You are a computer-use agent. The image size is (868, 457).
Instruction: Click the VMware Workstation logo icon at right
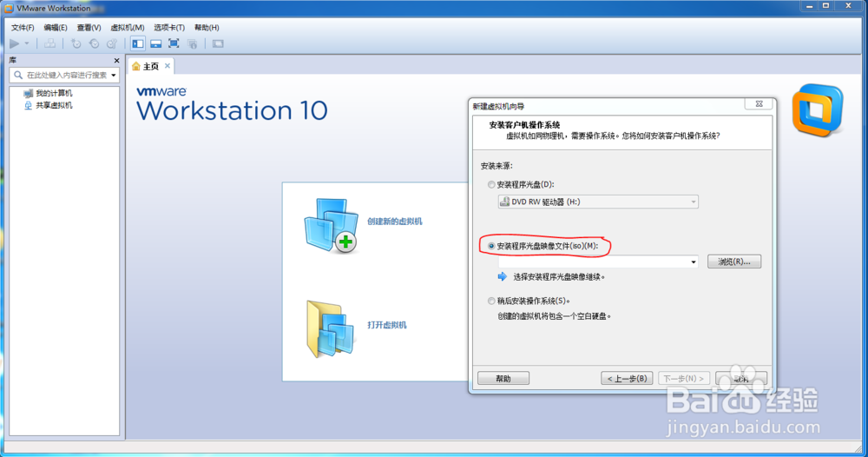[819, 110]
